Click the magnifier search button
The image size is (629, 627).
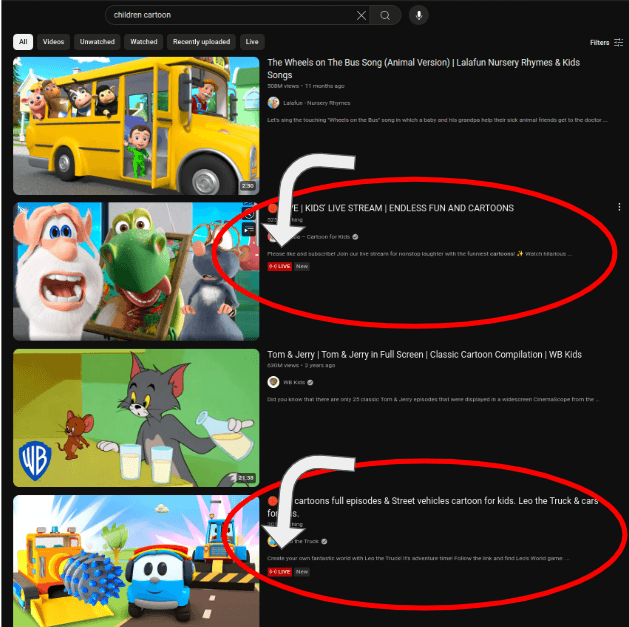tap(385, 15)
